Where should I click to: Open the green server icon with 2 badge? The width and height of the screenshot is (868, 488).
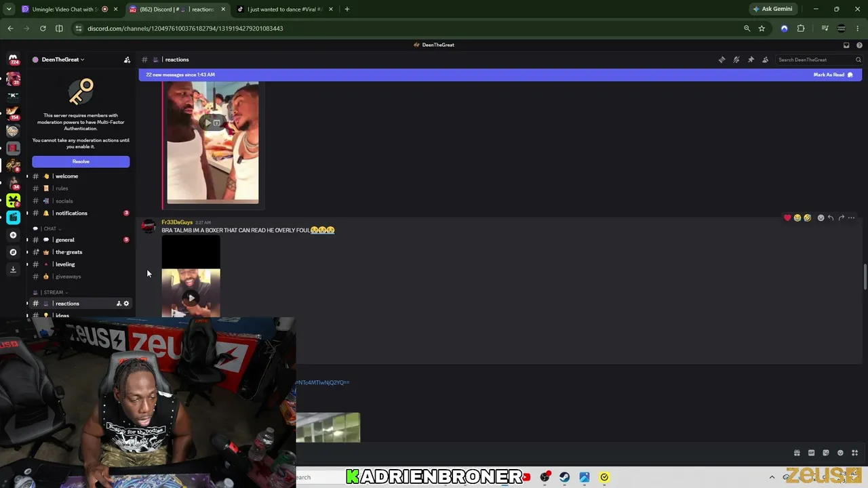pyautogui.click(x=13, y=200)
